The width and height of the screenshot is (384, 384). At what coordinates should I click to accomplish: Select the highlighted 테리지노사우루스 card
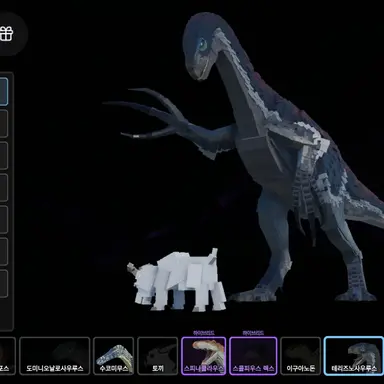click(354, 356)
